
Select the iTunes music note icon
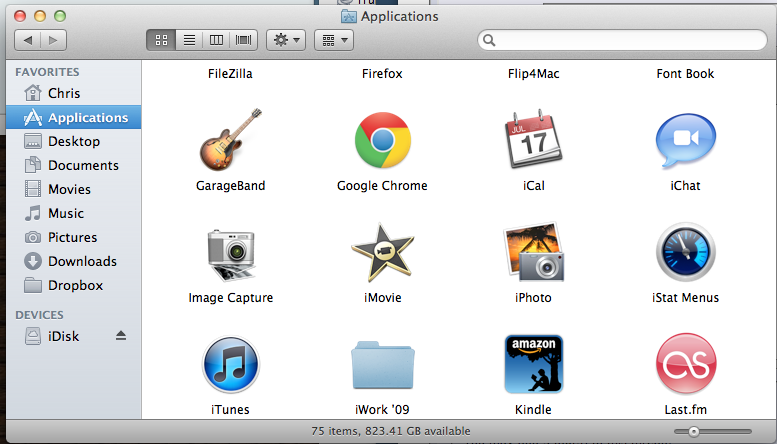(x=230, y=365)
